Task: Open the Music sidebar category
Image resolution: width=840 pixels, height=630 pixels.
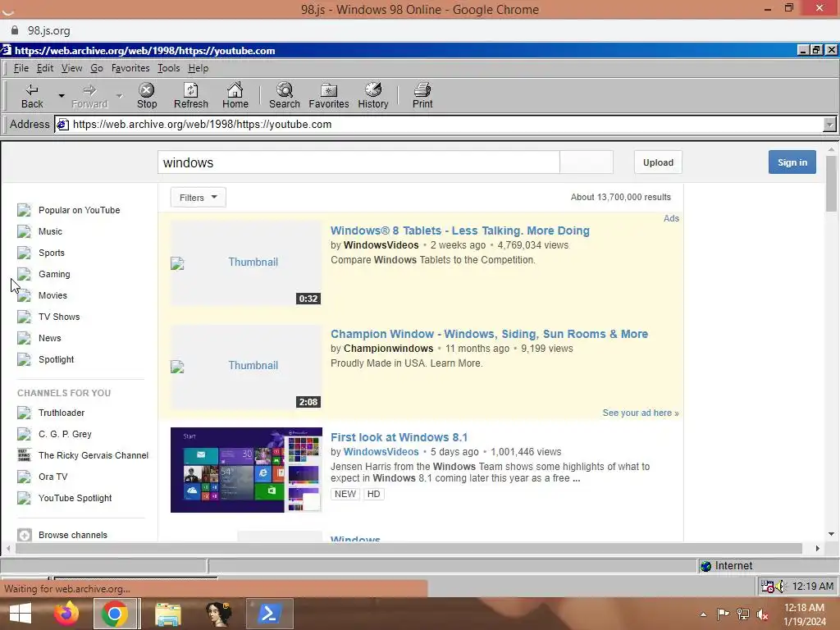Action: 50,231
